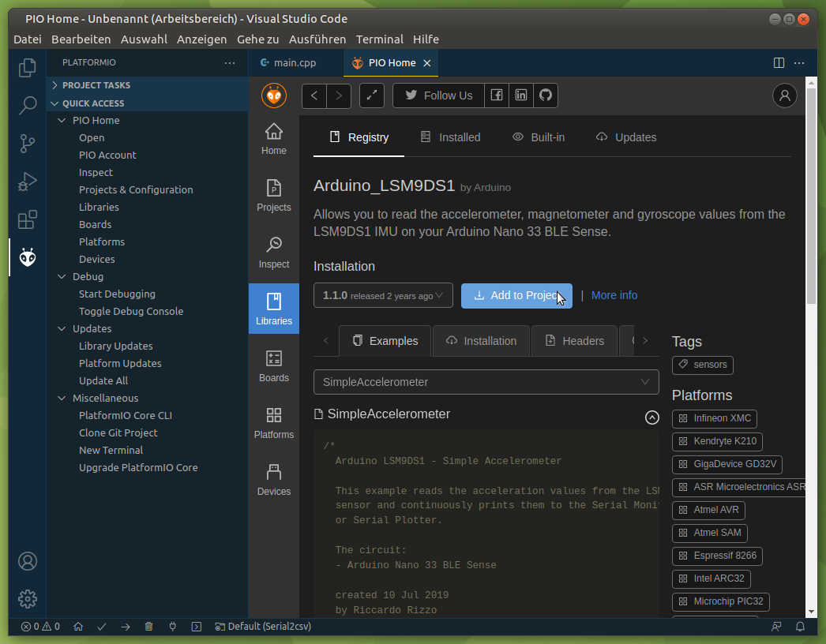Split the editor to the right

(x=779, y=62)
